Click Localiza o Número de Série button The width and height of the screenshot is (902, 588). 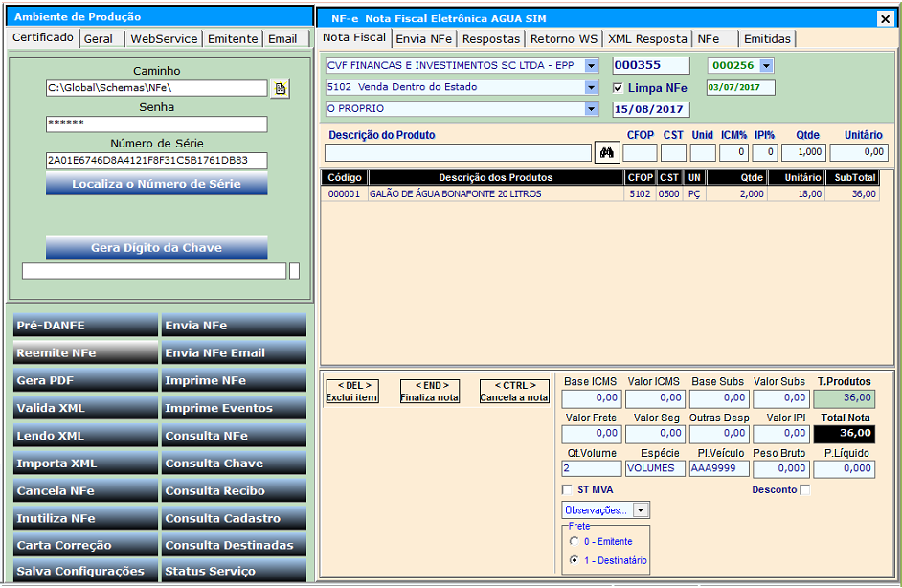click(x=156, y=184)
